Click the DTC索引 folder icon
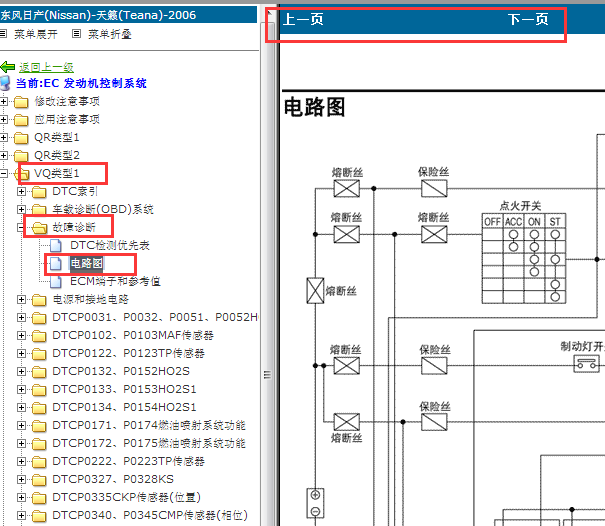The image size is (605, 526). [x=39, y=191]
